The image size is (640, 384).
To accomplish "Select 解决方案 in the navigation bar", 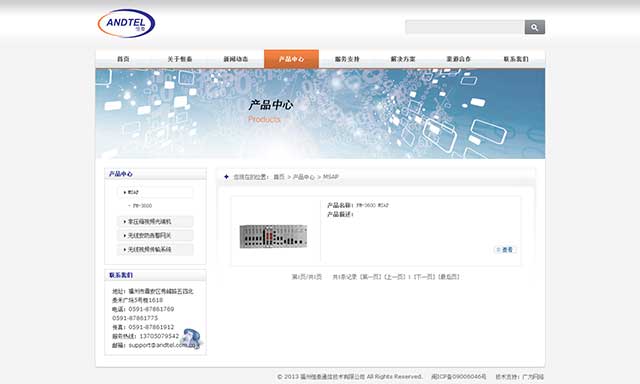I will [x=403, y=59].
